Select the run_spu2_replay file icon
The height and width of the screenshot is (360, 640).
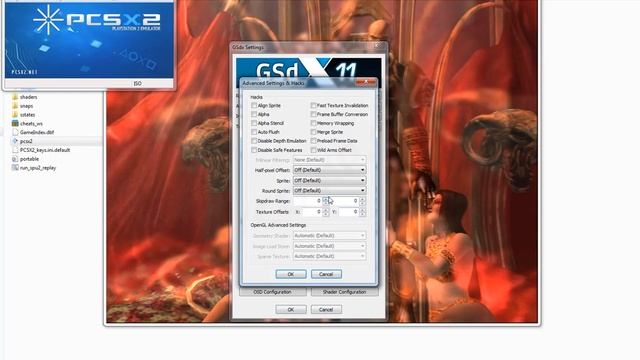[x=15, y=168]
